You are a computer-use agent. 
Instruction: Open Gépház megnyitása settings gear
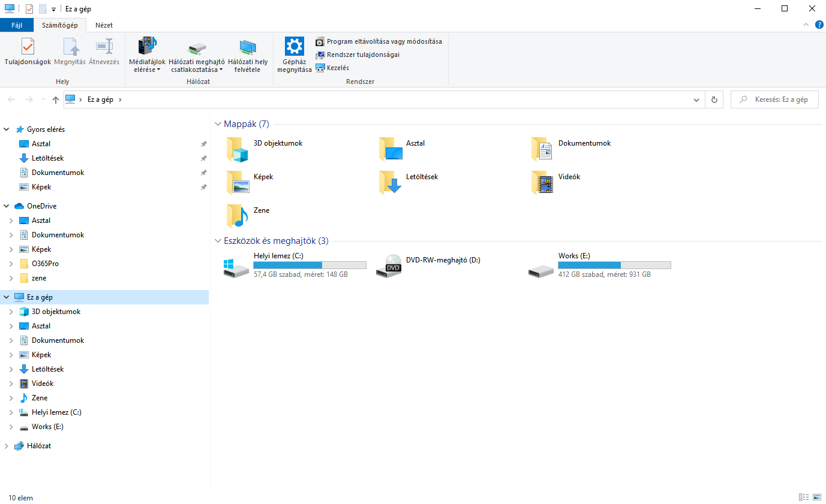[x=294, y=46]
